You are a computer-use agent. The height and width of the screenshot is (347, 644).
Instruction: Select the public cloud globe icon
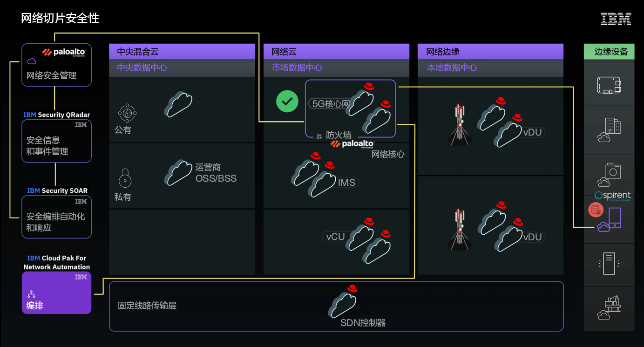127,113
